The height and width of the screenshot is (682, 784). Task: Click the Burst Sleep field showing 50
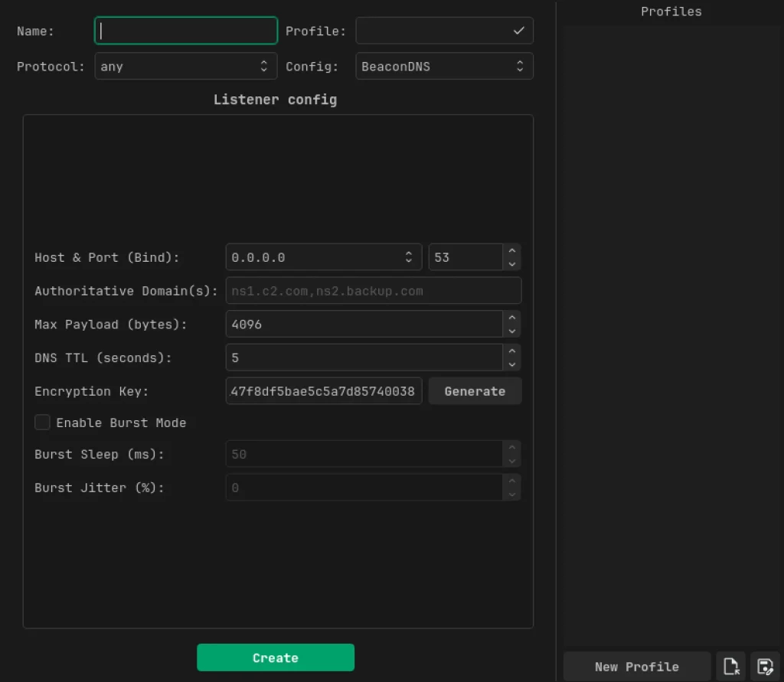click(x=364, y=454)
